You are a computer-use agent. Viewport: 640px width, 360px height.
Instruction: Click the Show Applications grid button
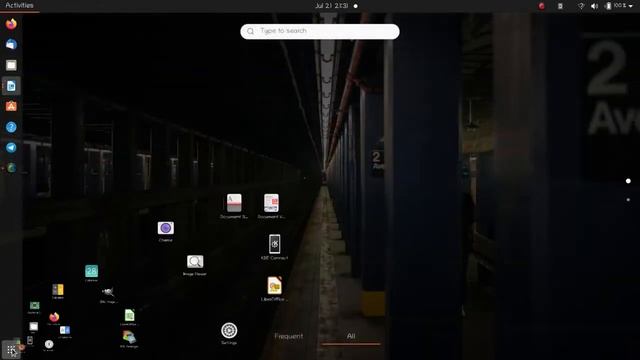pyautogui.click(x=11, y=350)
